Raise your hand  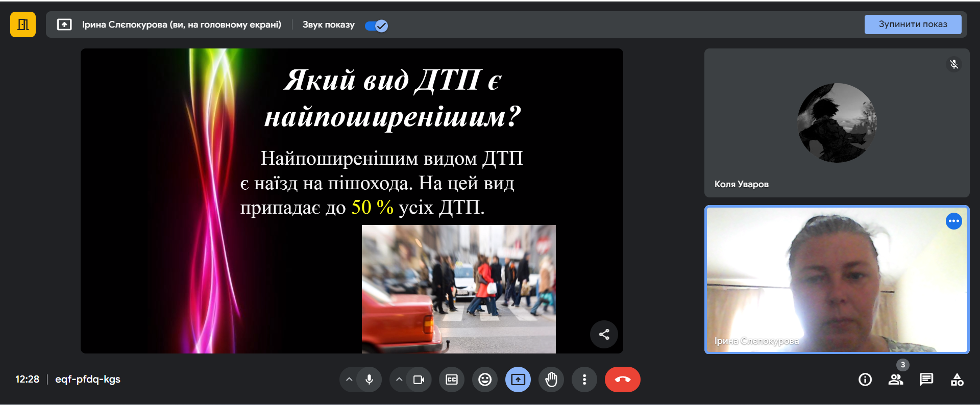click(x=551, y=379)
